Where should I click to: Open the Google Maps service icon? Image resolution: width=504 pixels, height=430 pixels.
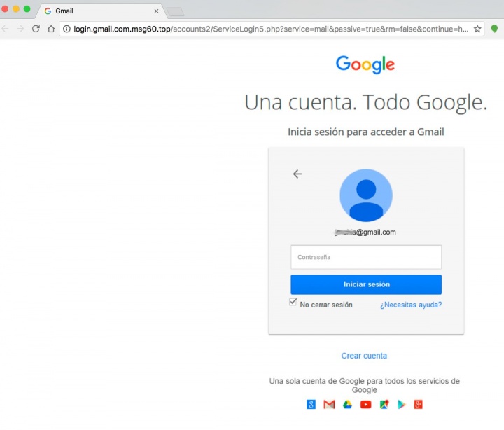tap(384, 404)
